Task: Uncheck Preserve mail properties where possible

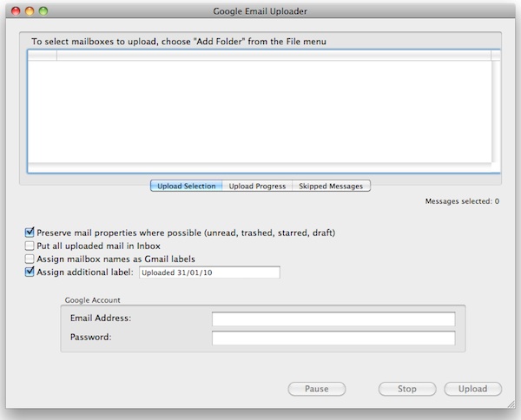Action: pyautogui.click(x=30, y=233)
